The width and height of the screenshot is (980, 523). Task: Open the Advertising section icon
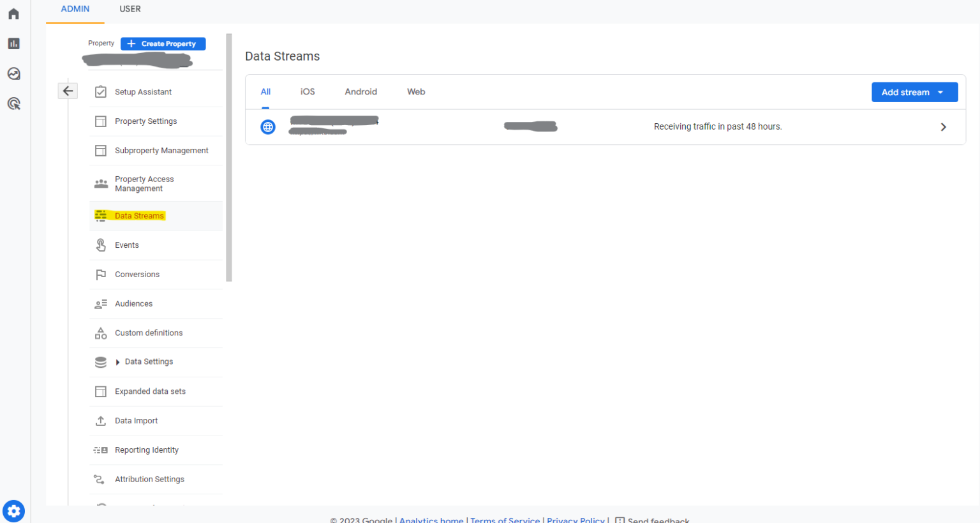pyautogui.click(x=13, y=103)
